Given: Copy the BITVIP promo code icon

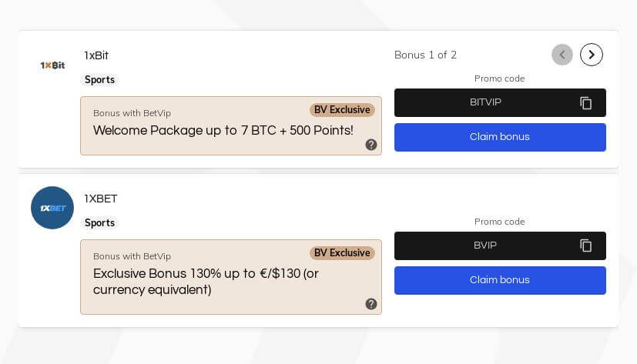Looking at the screenshot, I should click(585, 102).
